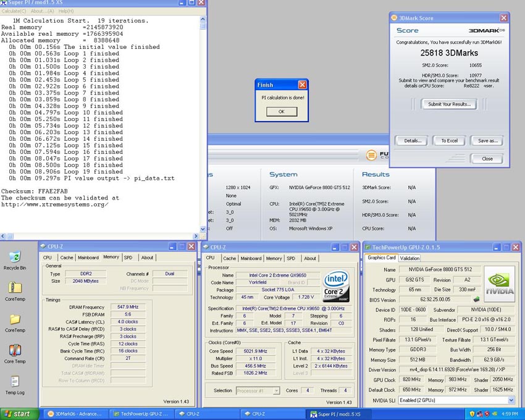
Task: Click the NVIDIA logo in GPU-Z
Action: coord(500,284)
